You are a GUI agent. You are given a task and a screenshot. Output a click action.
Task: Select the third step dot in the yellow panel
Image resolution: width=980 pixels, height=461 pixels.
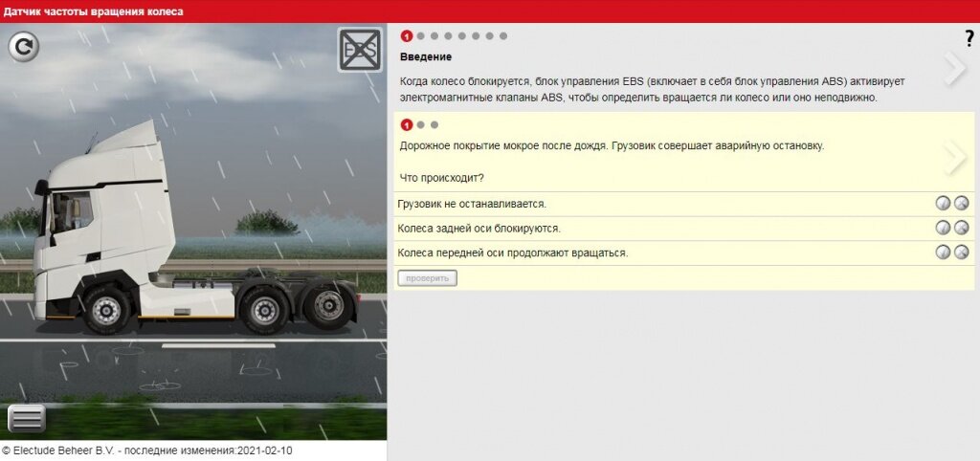(434, 125)
